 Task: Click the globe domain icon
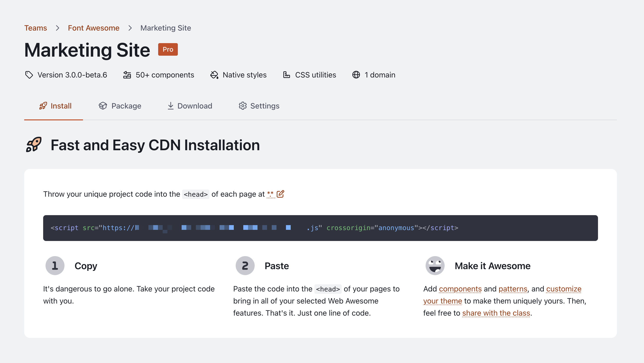[x=356, y=75]
